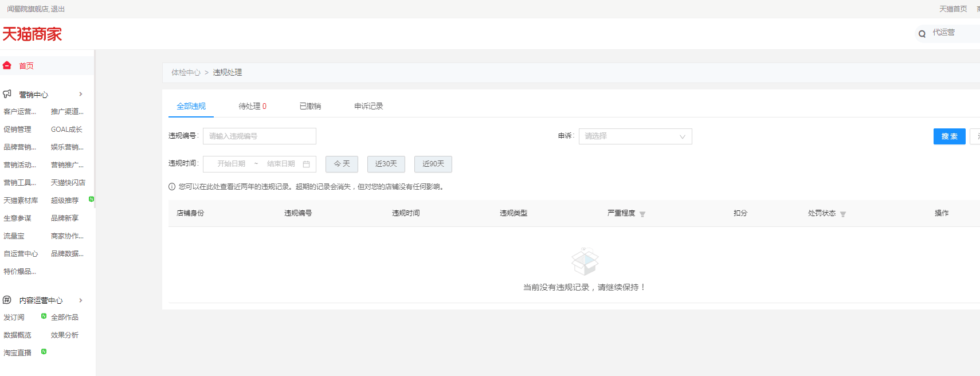Viewport: 980px width, 376px height.
Task: Open 数据概览 in the sidebar
Action: (17, 335)
